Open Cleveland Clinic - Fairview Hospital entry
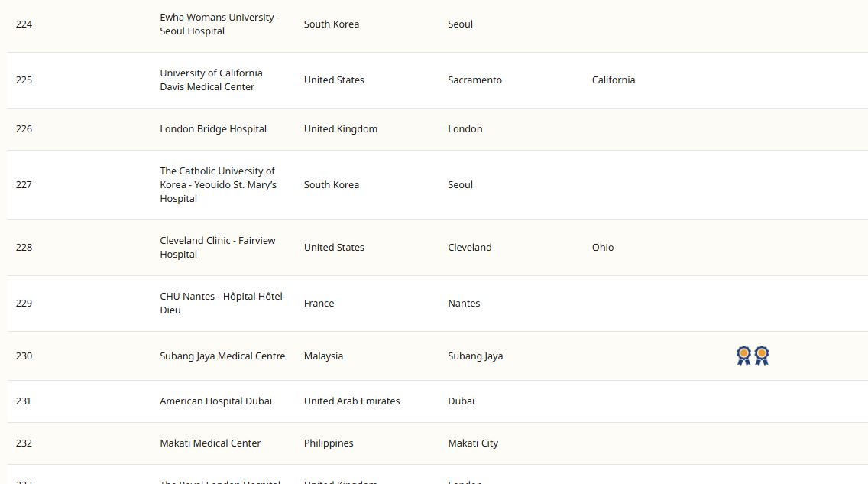This screenshot has height=484, width=868. point(217,248)
